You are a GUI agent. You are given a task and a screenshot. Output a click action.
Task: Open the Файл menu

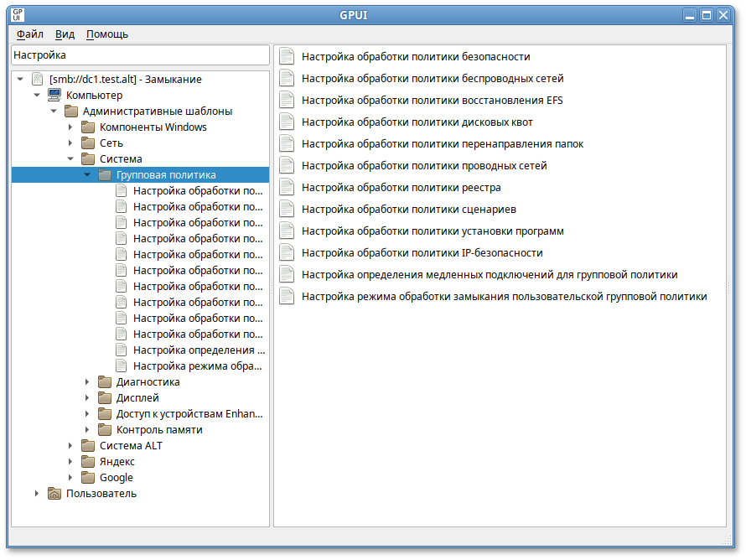tap(29, 34)
